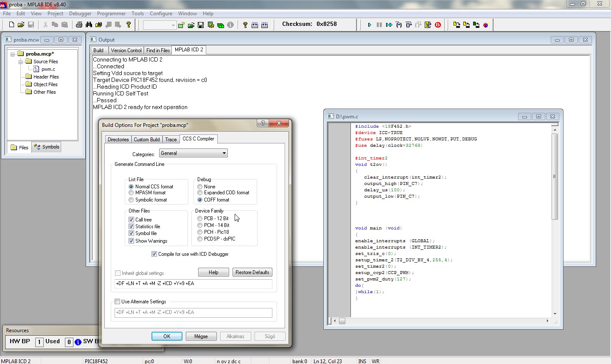Select the Object Files folder in tree
The image size is (611, 364).
click(45, 84)
